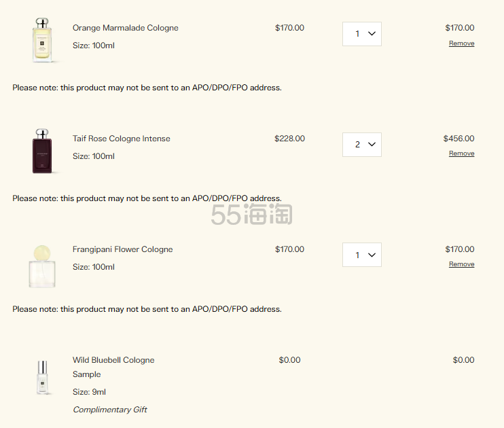This screenshot has height=428, width=504.
Task: Expand quantity dropdown for Frangipani Flower Cologne
Action: (362, 255)
